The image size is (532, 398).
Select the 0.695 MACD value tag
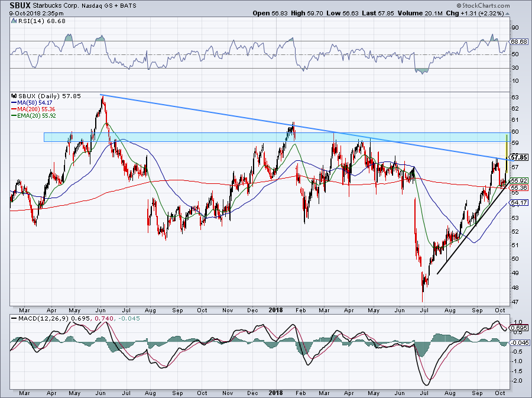pyautogui.click(x=518, y=327)
